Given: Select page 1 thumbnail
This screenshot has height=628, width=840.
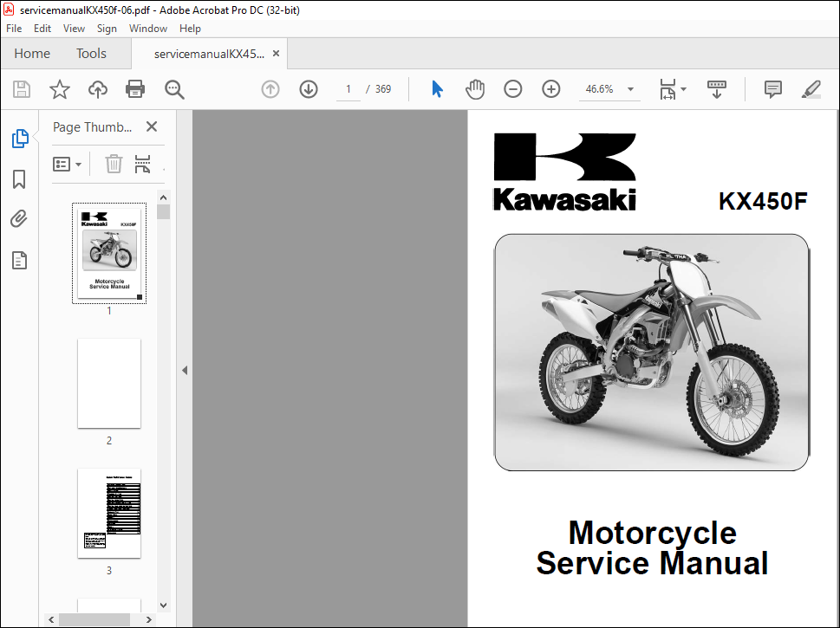Looking at the screenshot, I should tap(109, 253).
